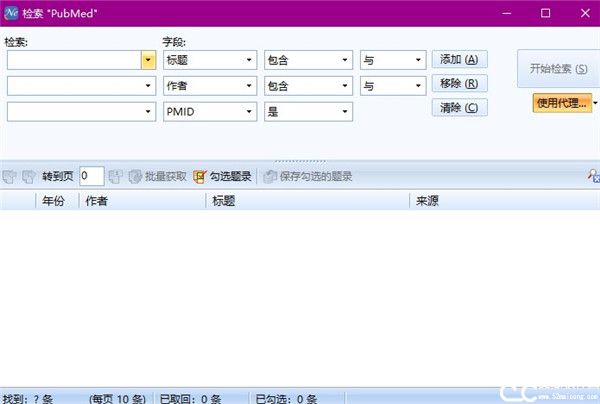Viewport: 600px width, 404px height.
Task: Open the first row 与 operator dropdown
Action: tap(418, 60)
